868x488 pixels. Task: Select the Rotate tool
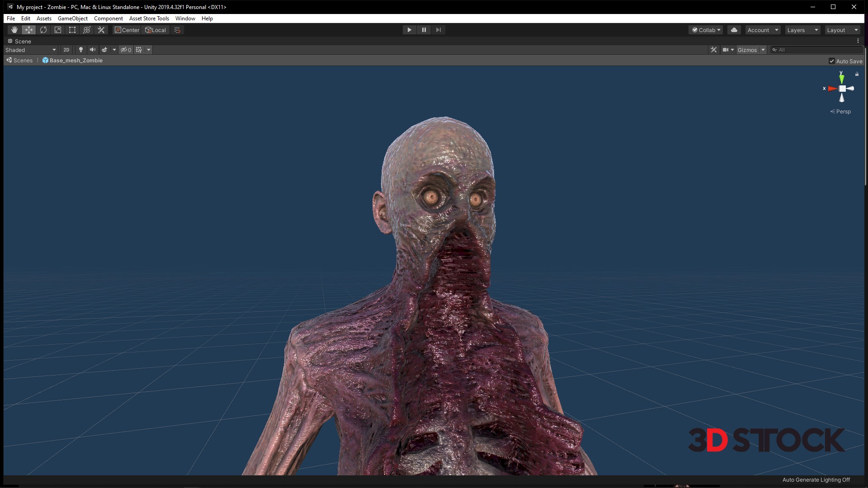pyautogui.click(x=43, y=30)
